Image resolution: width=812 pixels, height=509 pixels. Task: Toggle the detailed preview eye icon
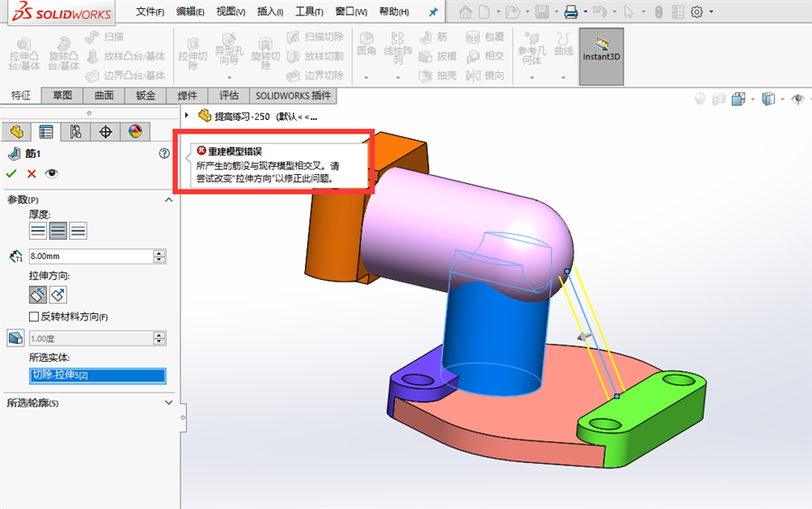51,173
